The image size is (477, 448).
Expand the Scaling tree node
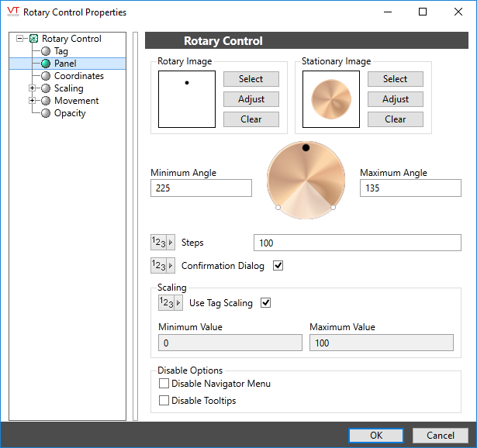pos(32,88)
